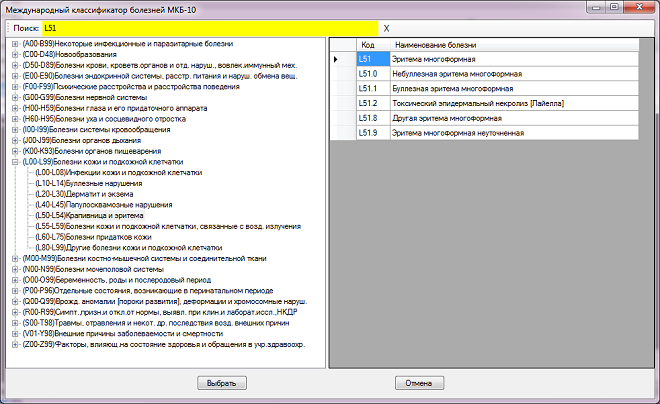
Task: Select (L60-L75) Болезни придатков кожи item
Action: point(93,237)
